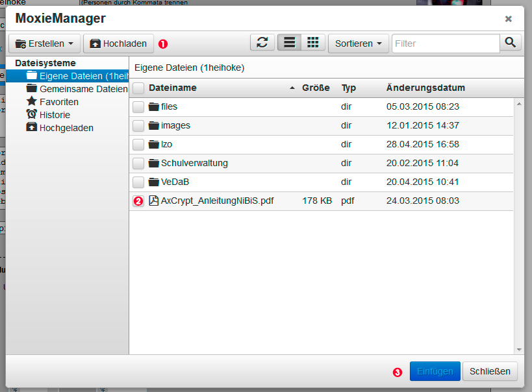Close the MoxieManager dialog with the X
The width and height of the screenshot is (532, 392).
[508, 19]
